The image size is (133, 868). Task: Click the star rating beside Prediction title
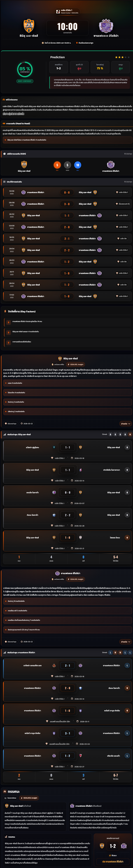tap(122, 57)
